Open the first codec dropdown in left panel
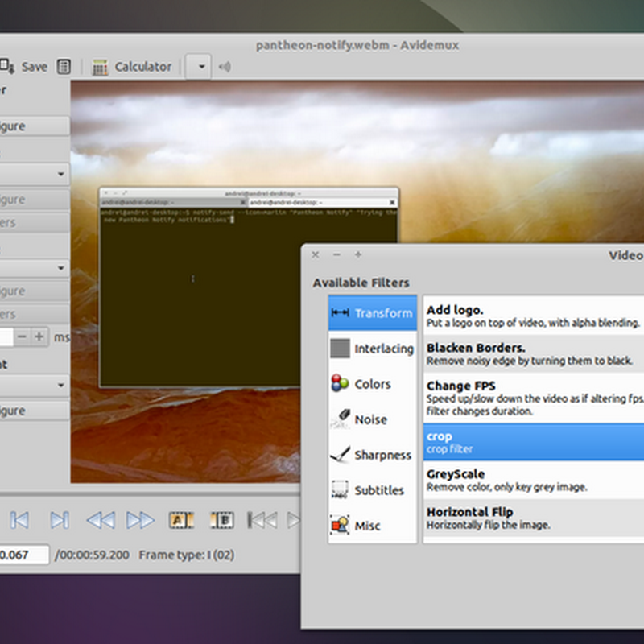Image resolution: width=644 pixels, height=644 pixels. click(x=35, y=174)
